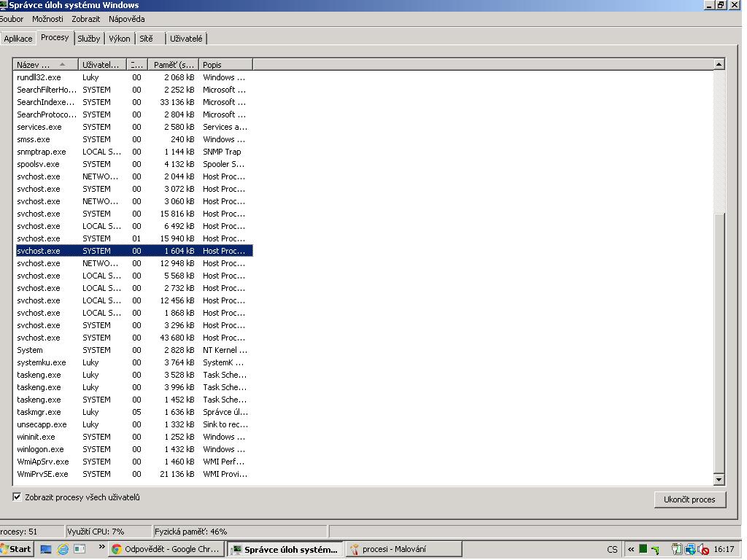Select the rundll32.exe process row

click(x=134, y=77)
